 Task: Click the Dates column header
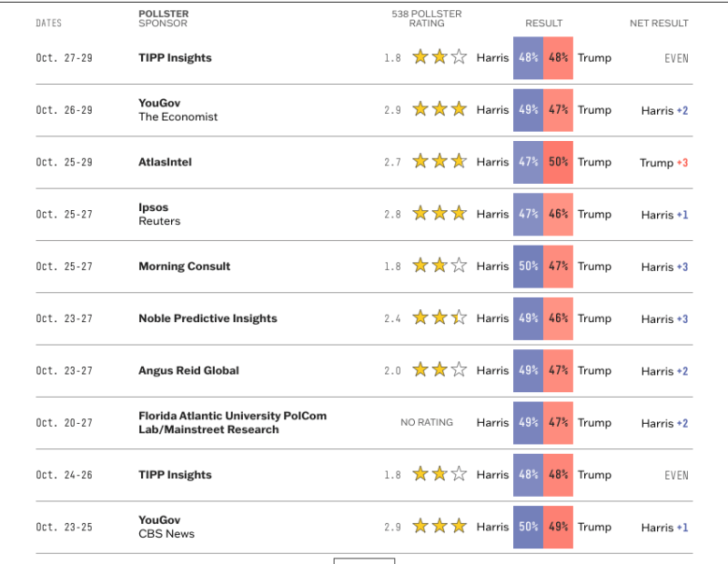49,23
